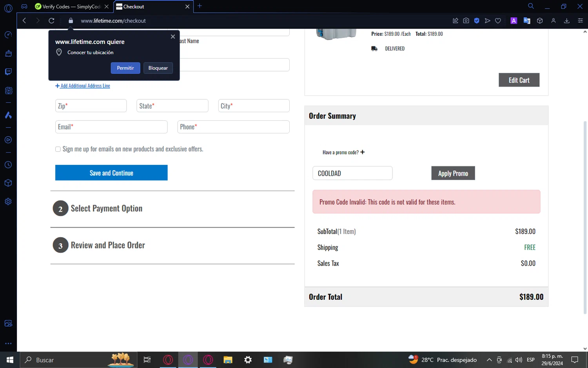Focus the City input field
The height and width of the screenshot is (368, 588).
(254, 106)
